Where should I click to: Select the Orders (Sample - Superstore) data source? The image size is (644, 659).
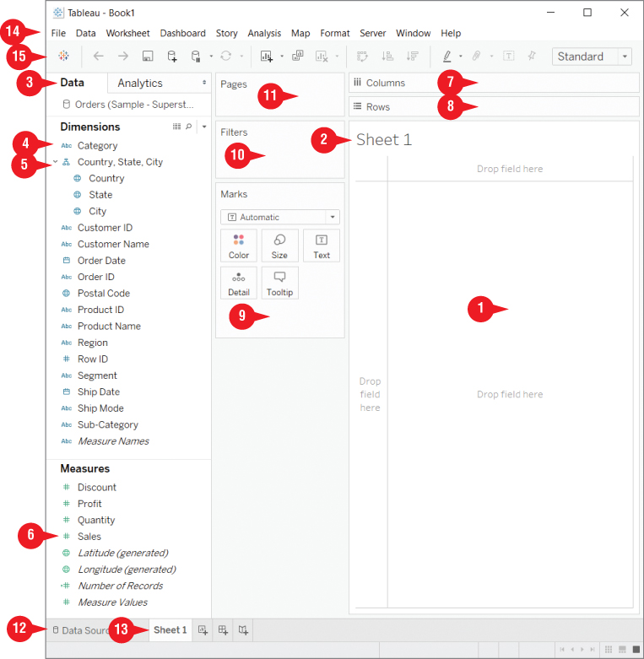(128, 105)
